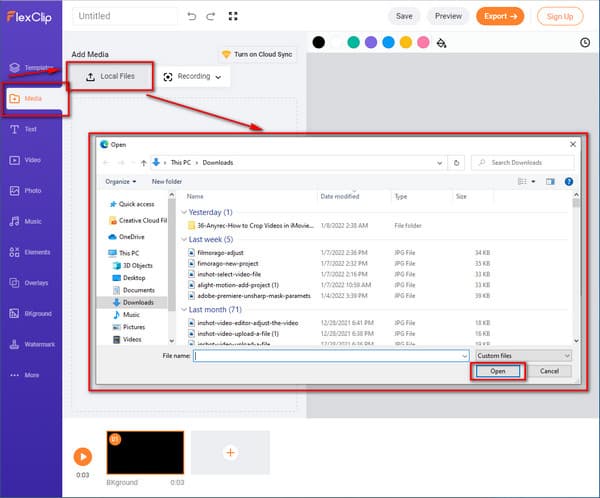Screen dimensions: 600x498
Task: Select This PC in navigation tree
Action: point(124,253)
